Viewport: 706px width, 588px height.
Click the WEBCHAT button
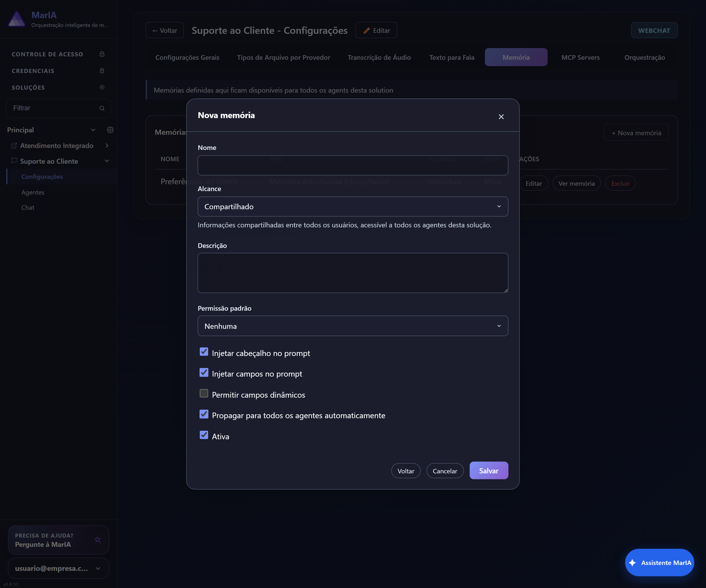[654, 30]
